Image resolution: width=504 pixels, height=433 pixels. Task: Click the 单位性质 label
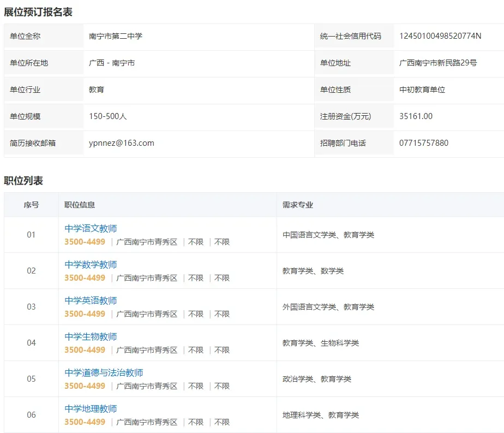(335, 90)
